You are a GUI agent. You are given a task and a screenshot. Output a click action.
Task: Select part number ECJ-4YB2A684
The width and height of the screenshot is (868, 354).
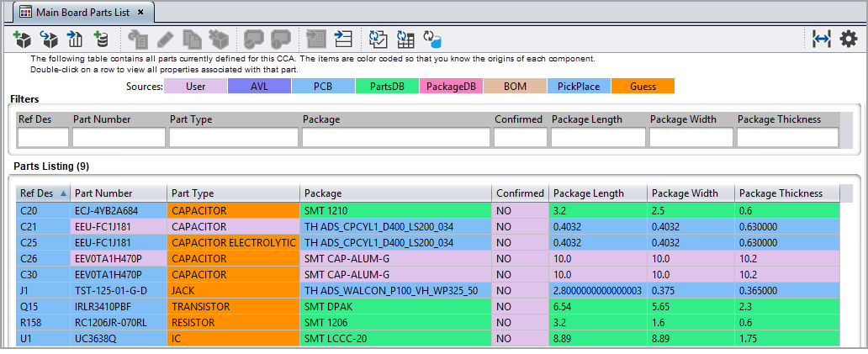click(119, 210)
